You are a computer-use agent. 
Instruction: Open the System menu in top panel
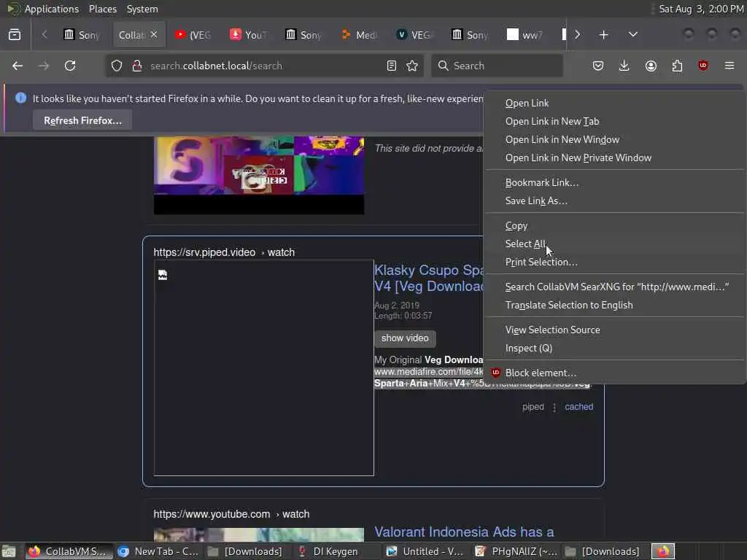click(142, 9)
